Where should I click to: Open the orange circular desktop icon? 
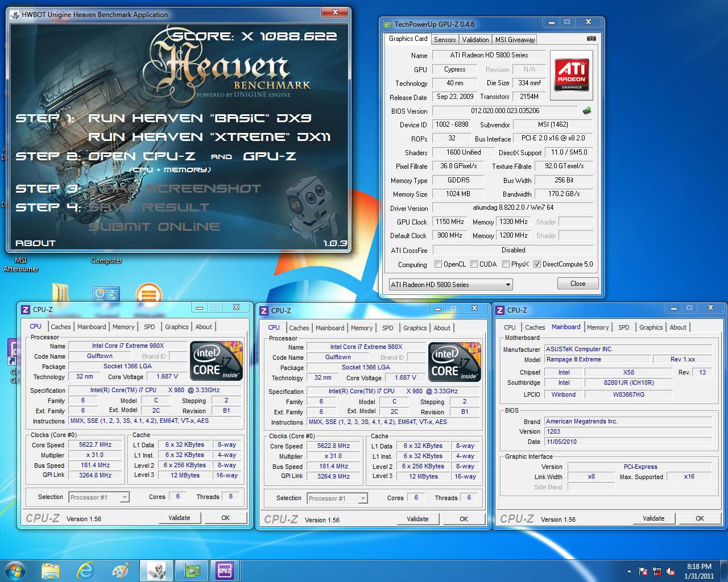tap(149, 294)
